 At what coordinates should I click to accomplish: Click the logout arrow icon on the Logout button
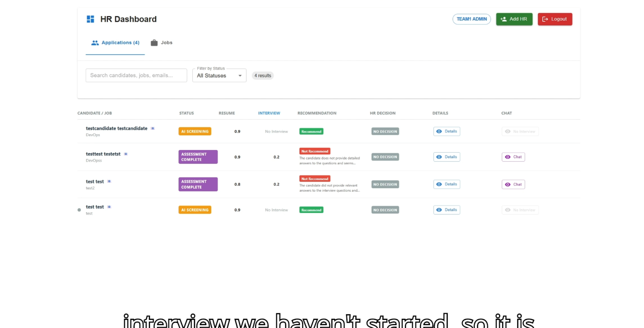[545, 19]
